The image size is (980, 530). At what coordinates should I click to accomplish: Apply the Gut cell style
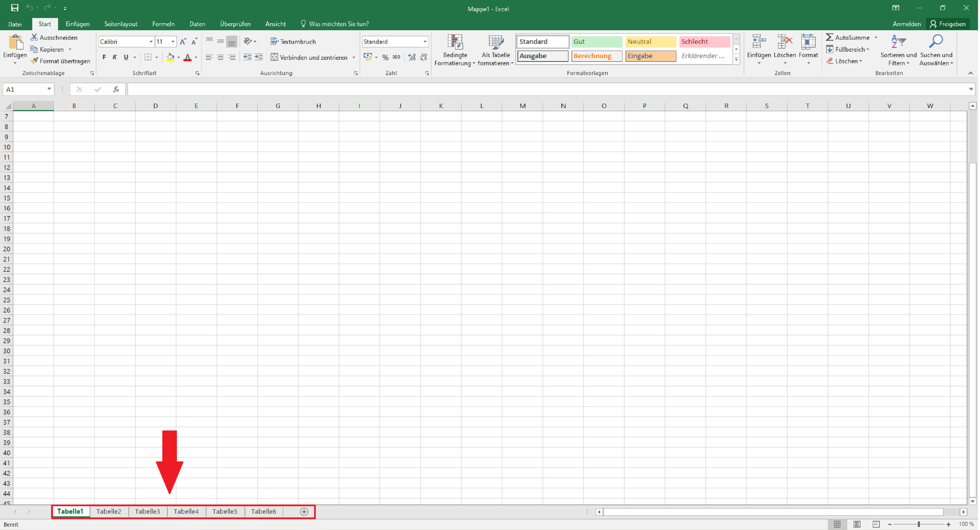(596, 41)
